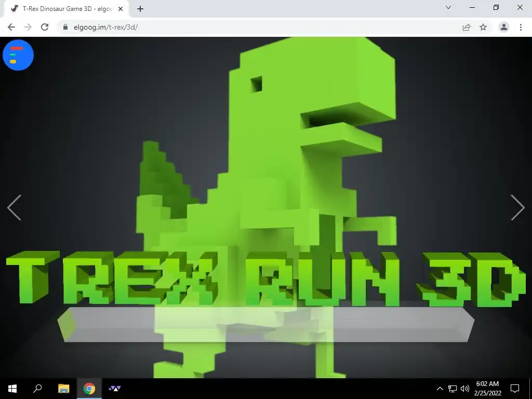Image resolution: width=532 pixels, height=399 pixels.
Task: Open taskbar search
Action: click(37, 389)
